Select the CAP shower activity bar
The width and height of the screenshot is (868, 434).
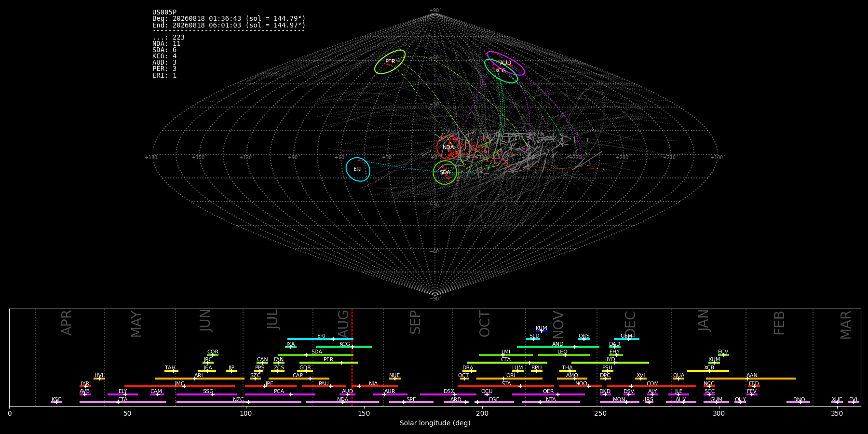pos(299,379)
